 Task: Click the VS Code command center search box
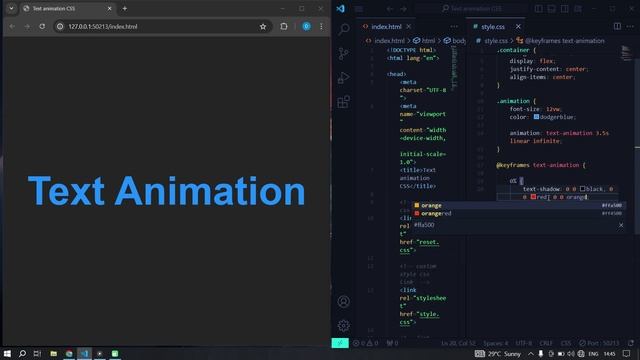(472, 9)
